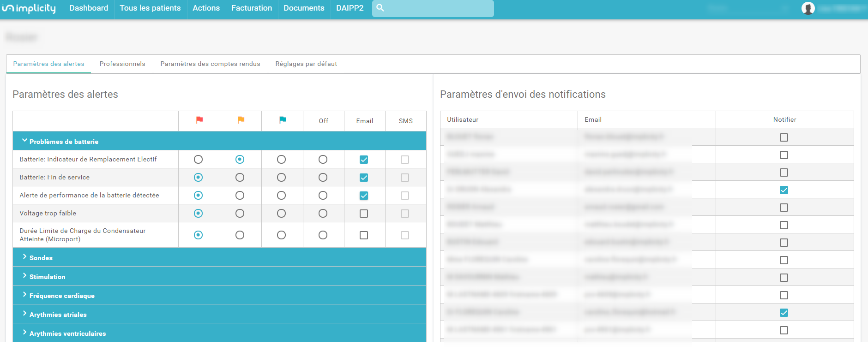Image resolution: width=868 pixels, height=351 pixels.
Task: Check the first Notifier checkbox in user list
Action: (x=784, y=137)
